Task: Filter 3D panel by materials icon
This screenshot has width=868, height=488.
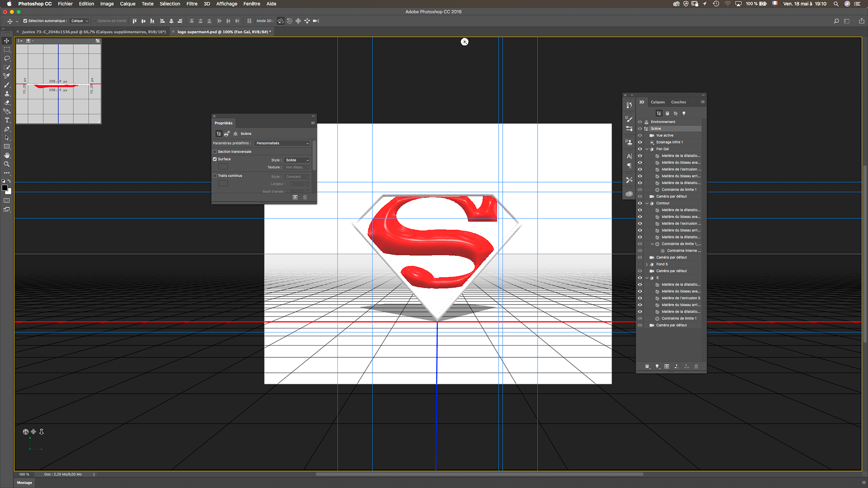Action: click(x=675, y=113)
